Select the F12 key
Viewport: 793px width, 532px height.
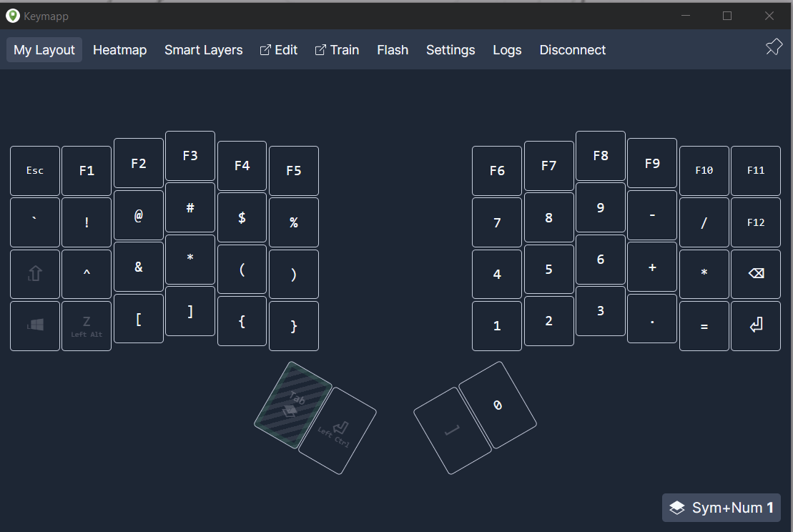[x=756, y=222]
